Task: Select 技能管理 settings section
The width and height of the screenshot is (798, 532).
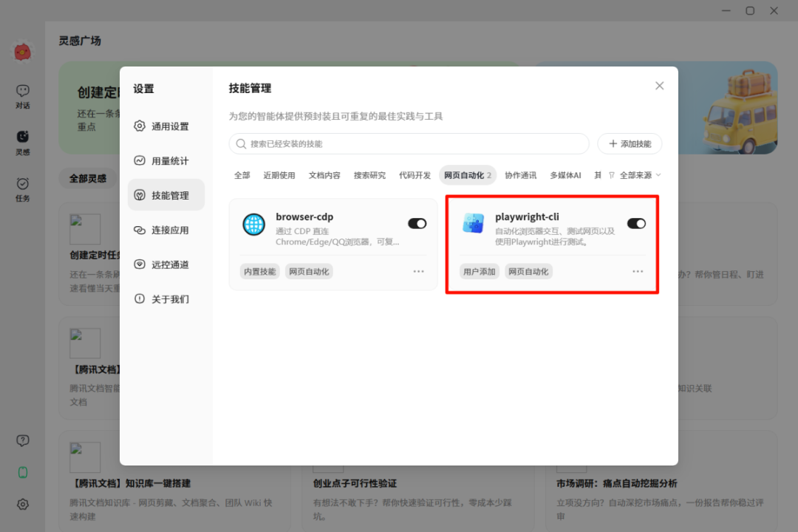Action: (166, 195)
